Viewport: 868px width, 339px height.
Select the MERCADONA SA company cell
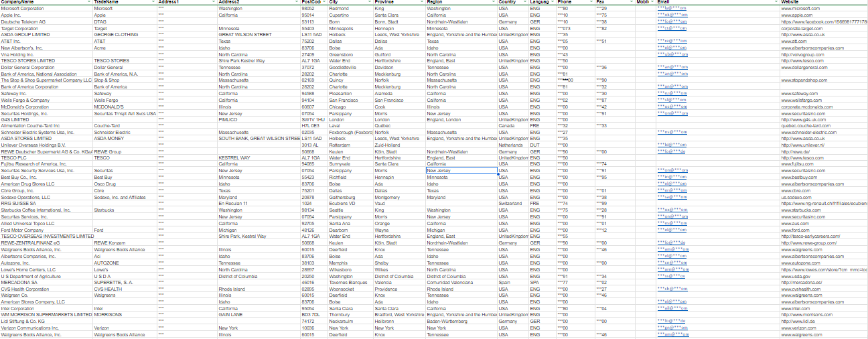click(x=46, y=283)
